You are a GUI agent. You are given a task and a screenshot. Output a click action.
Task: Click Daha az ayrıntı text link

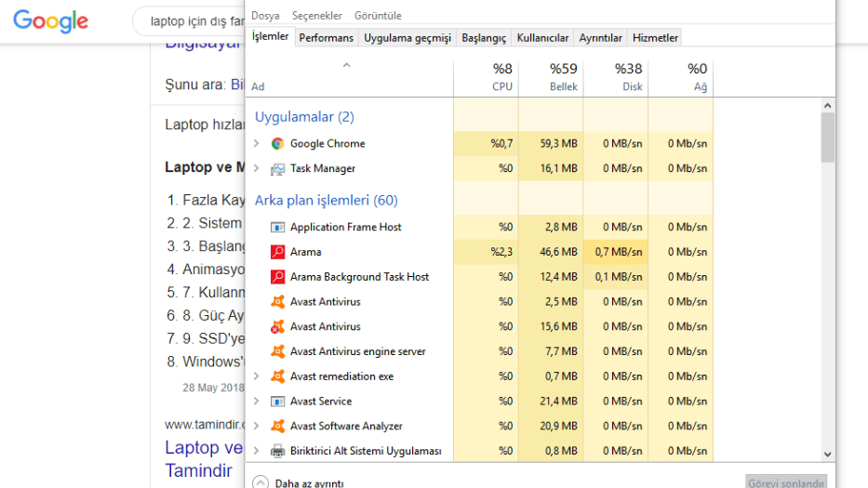pyautogui.click(x=310, y=483)
